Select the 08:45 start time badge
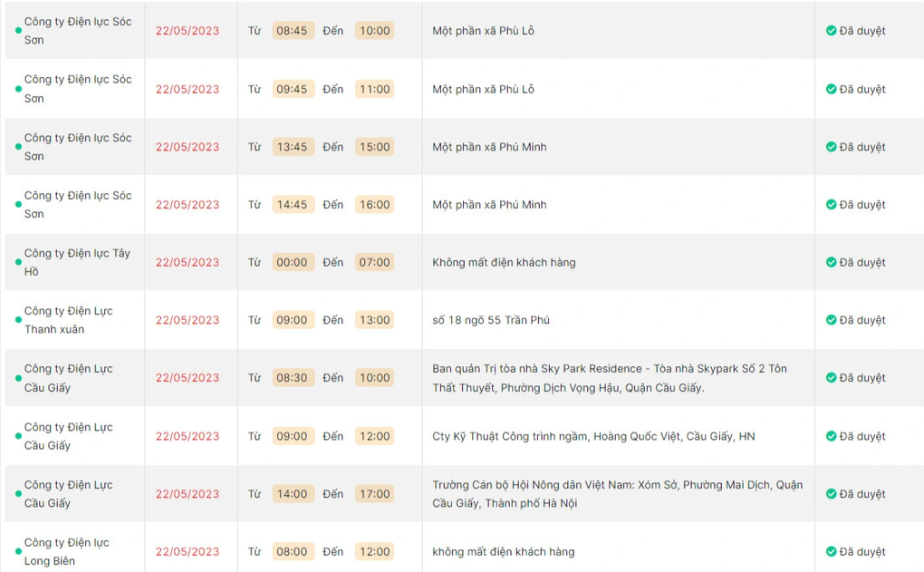The width and height of the screenshot is (924, 572). pos(292,31)
